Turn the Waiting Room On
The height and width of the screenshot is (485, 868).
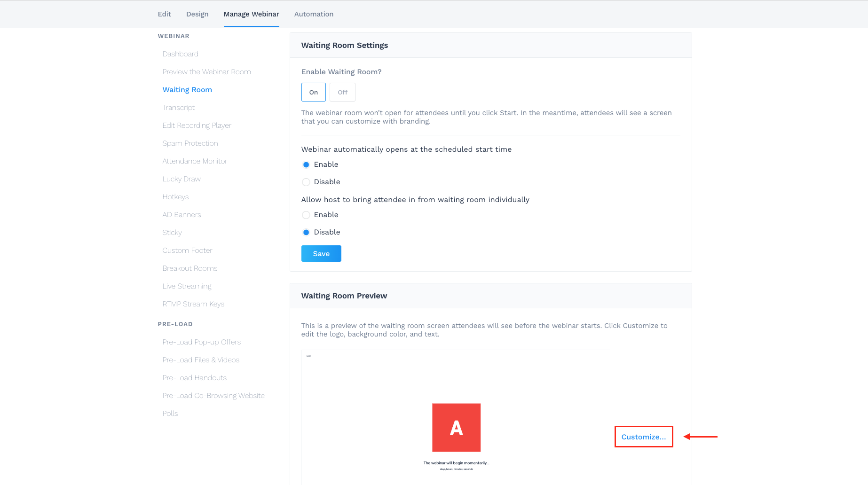click(313, 92)
